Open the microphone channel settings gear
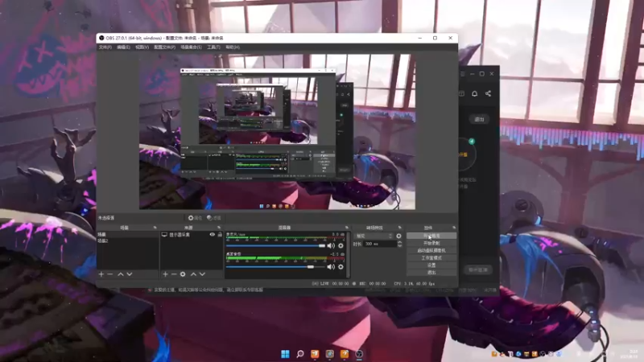The width and height of the screenshot is (644, 362). (341, 245)
